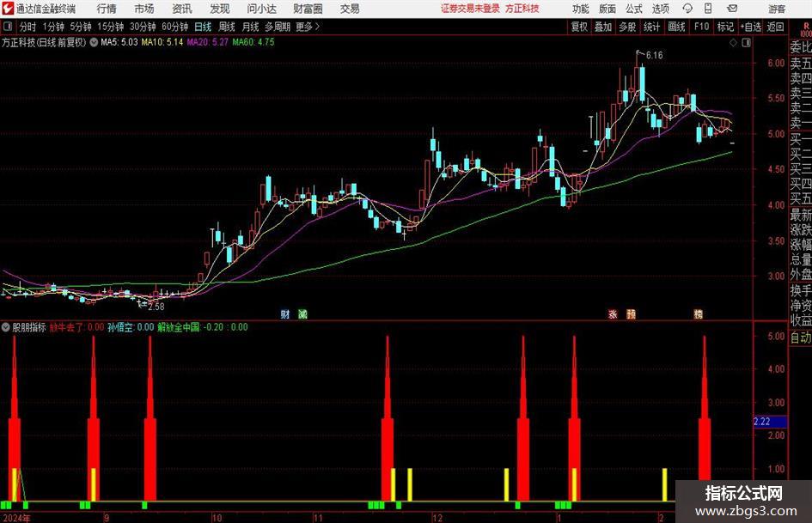Click the 通达信 red logo icon
Screen dimensions: 812x523
pos(9,9)
